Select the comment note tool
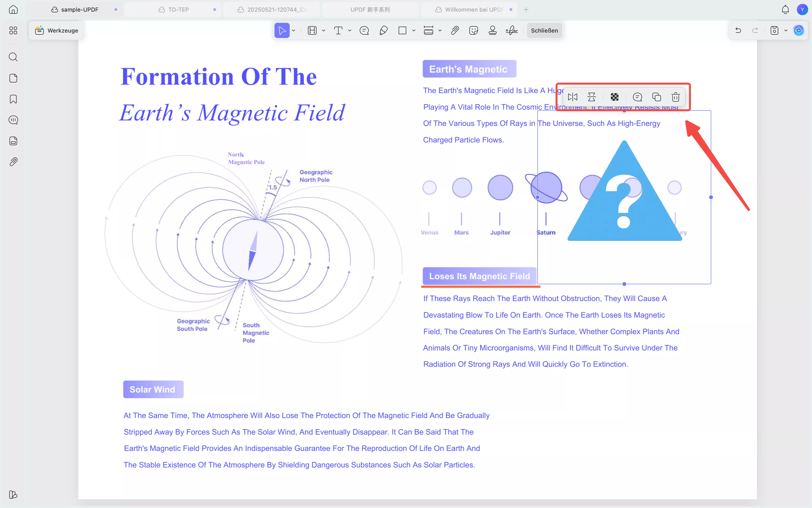Image resolution: width=812 pixels, height=508 pixels. [x=364, y=31]
